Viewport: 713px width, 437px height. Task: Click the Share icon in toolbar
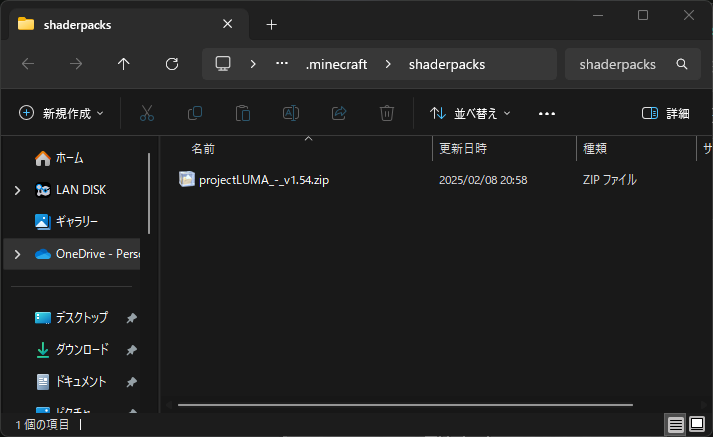[339, 114]
